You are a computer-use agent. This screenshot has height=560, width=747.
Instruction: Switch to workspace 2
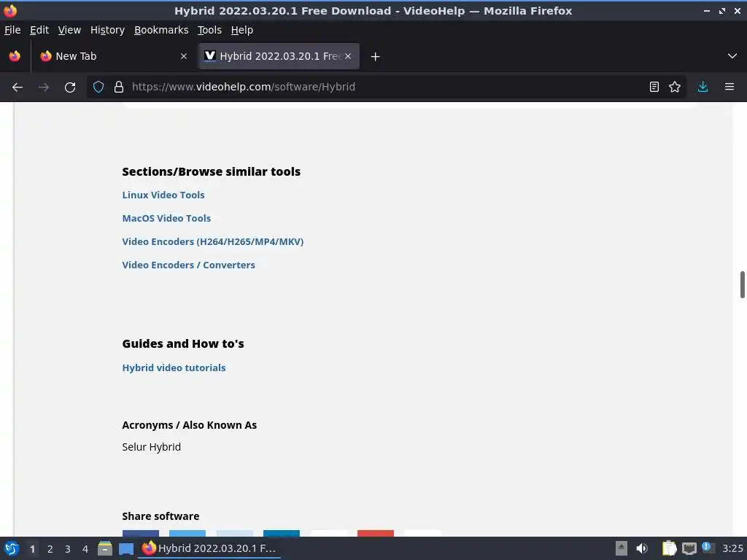(50, 549)
